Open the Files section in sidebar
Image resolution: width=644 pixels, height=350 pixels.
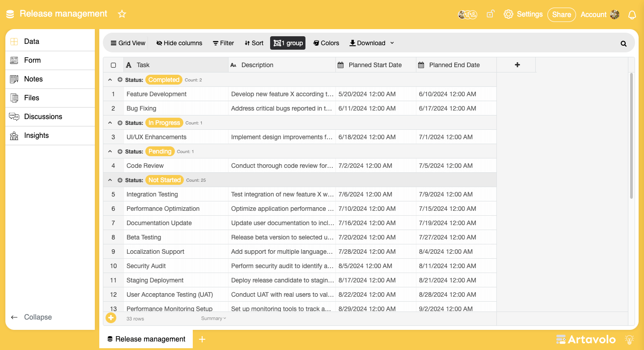pos(50,98)
